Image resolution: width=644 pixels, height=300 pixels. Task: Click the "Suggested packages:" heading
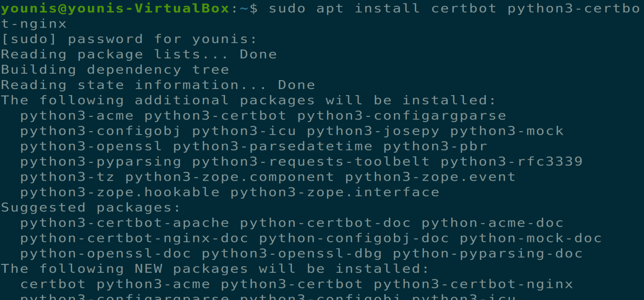click(x=90, y=208)
